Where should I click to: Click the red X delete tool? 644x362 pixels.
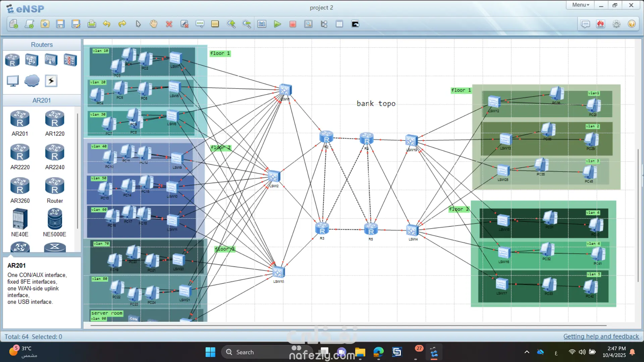tap(169, 24)
